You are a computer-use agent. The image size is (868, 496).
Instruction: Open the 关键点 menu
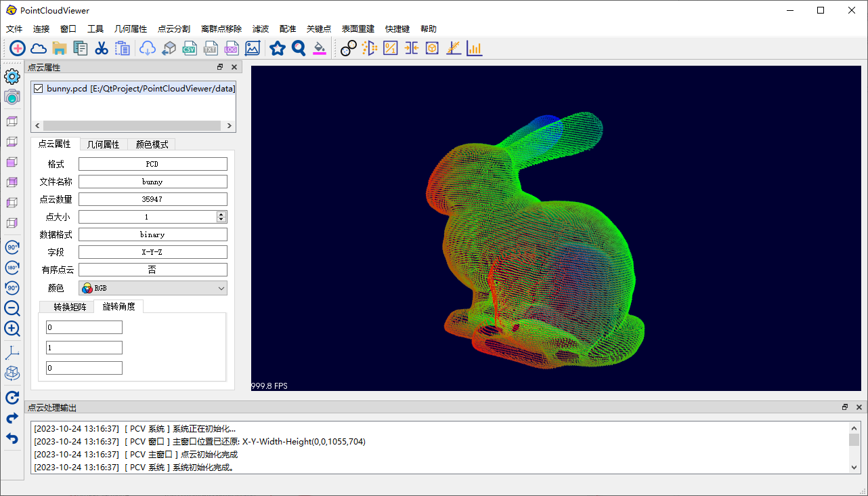pyautogui.click(x=319, y=29)
